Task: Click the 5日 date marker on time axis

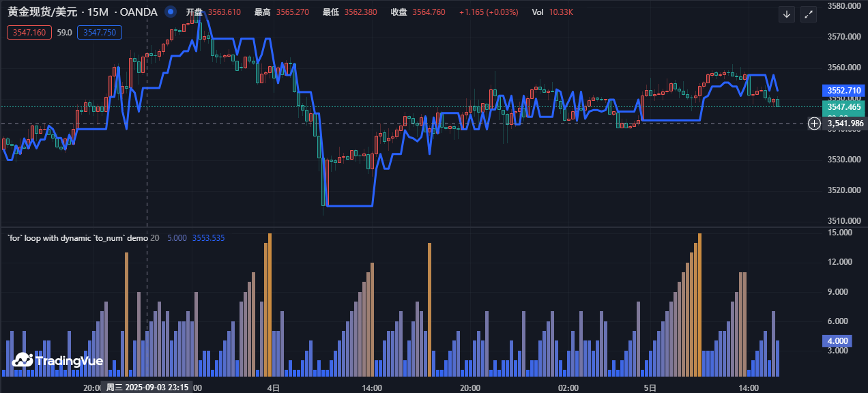Action: click(x=650, y=388)
